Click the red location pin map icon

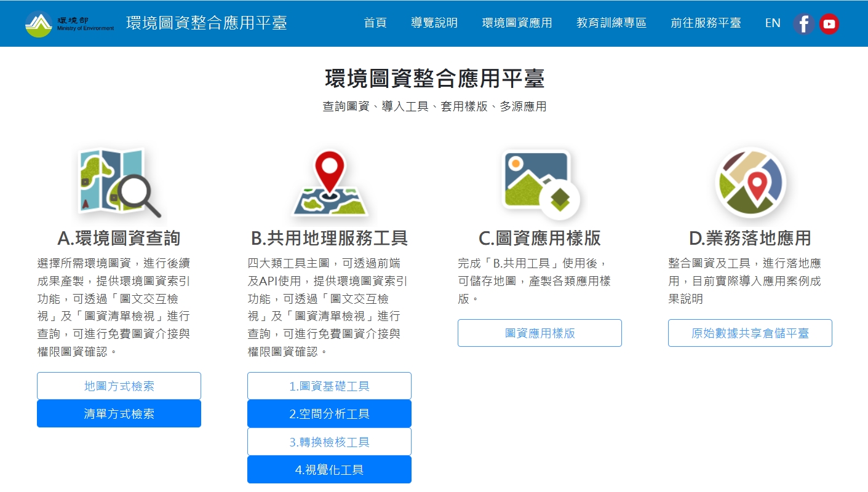[330, 183]
